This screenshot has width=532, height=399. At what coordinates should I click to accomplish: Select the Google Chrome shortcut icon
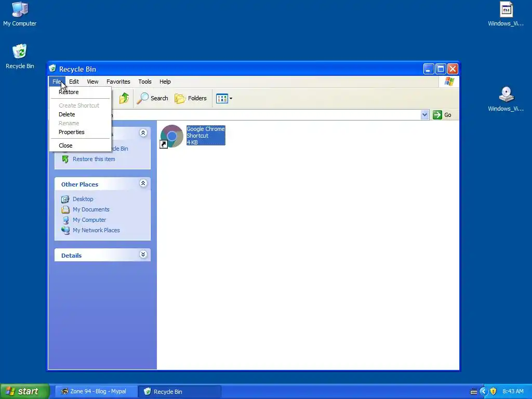click(x=171, y=137)
